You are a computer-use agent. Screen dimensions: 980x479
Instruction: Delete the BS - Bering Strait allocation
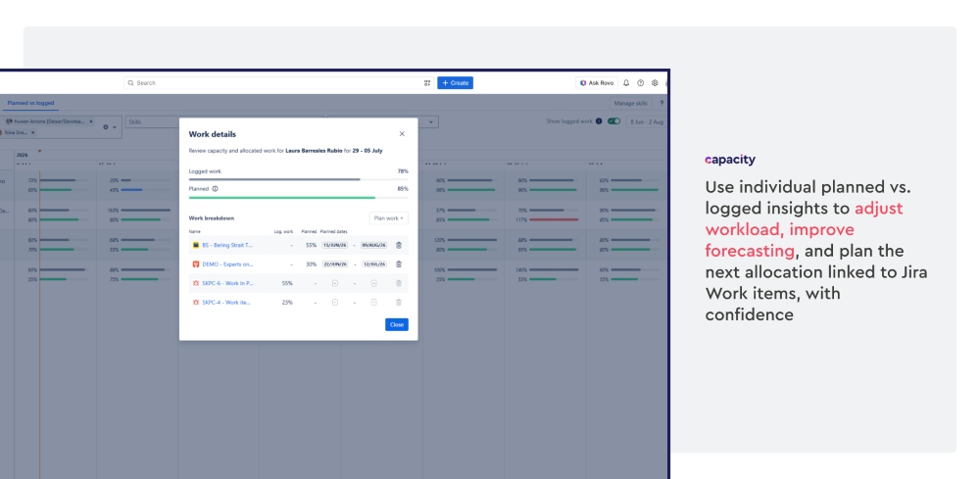pos(399,246)
